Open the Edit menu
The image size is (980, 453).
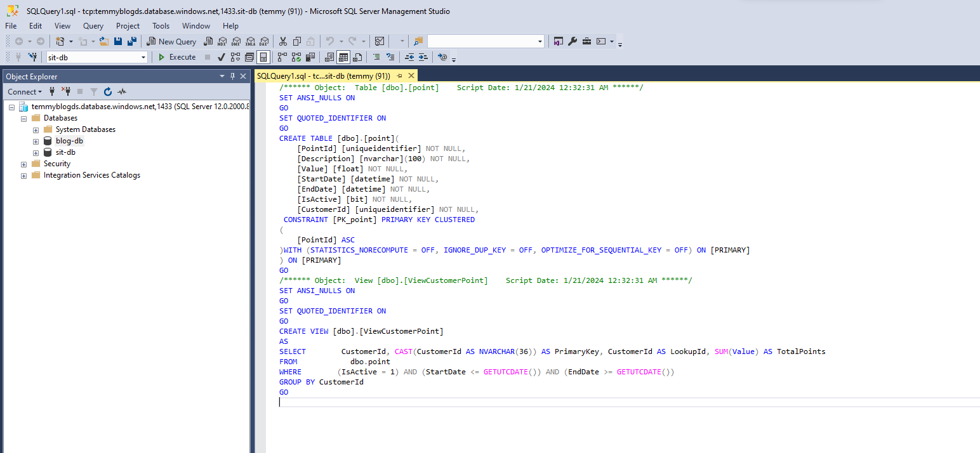point(36,26)
